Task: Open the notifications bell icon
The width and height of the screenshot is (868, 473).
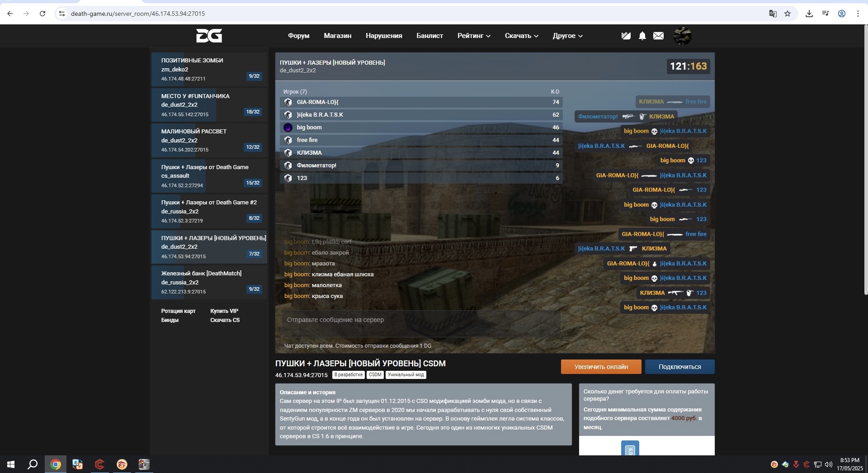Action: click(642, 36)
